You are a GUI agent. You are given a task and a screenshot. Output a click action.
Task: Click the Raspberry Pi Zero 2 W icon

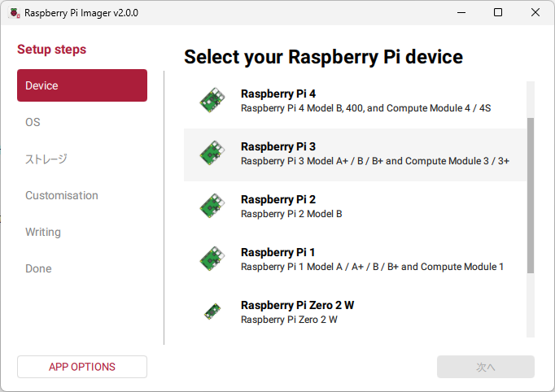click(x=212, y=312)
